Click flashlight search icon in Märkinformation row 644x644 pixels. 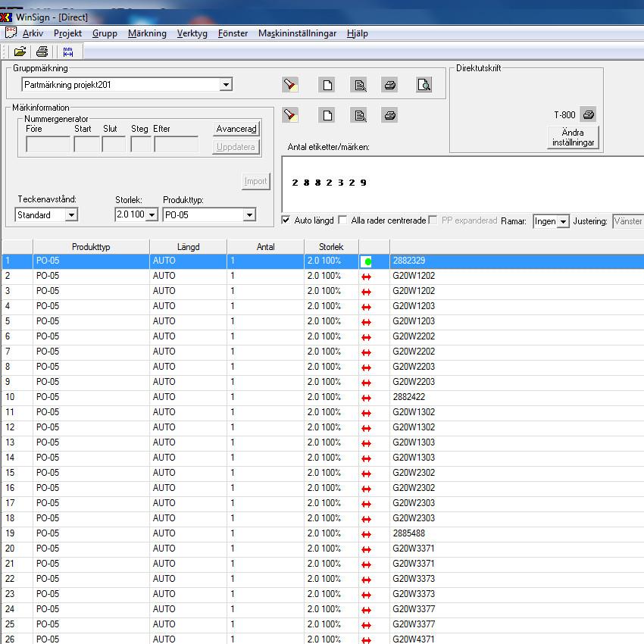(290, 115)
